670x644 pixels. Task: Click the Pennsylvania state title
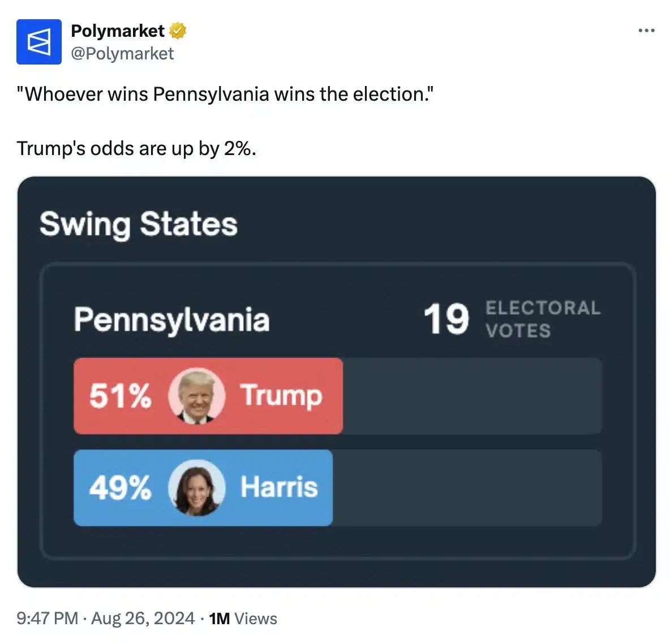pyautogui.click(x=171, y=320)
